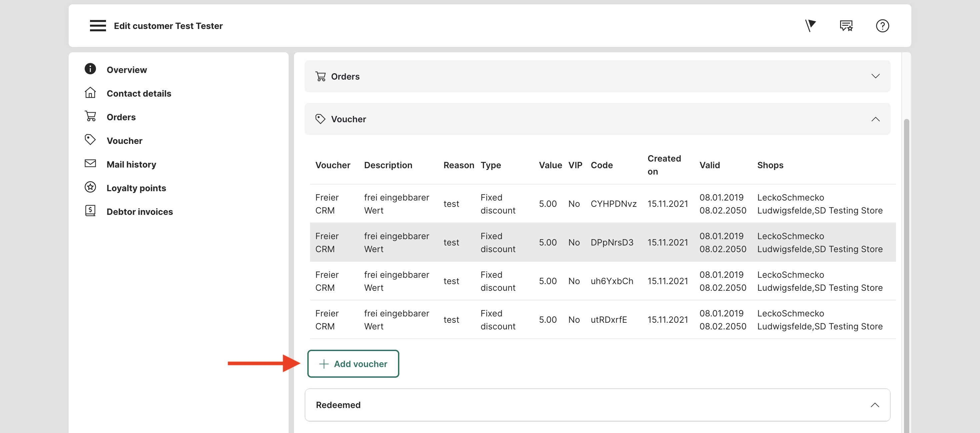Select voucher row with code utRDxrfE
The image size is (980, 433).
[608, 320]
